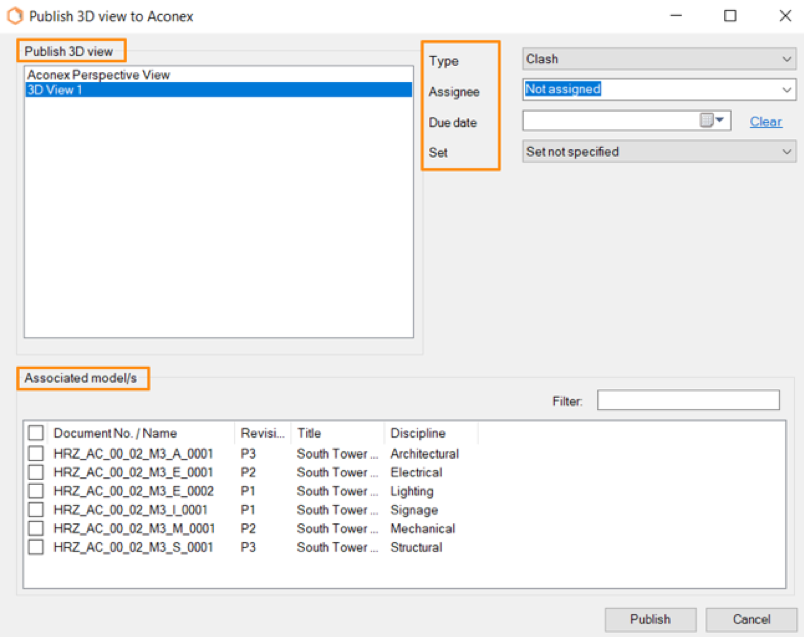
Task: Open the calendar picker for Due date
Action: tap(712, 121)
